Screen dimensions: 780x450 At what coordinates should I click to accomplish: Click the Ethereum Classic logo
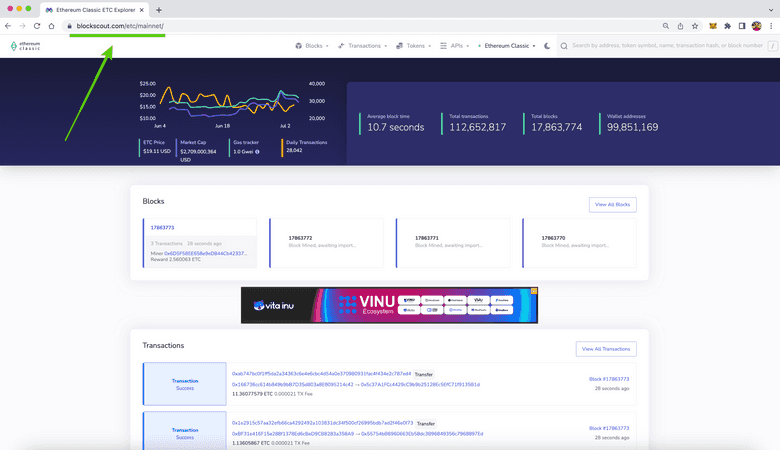(x=26, y=45)
